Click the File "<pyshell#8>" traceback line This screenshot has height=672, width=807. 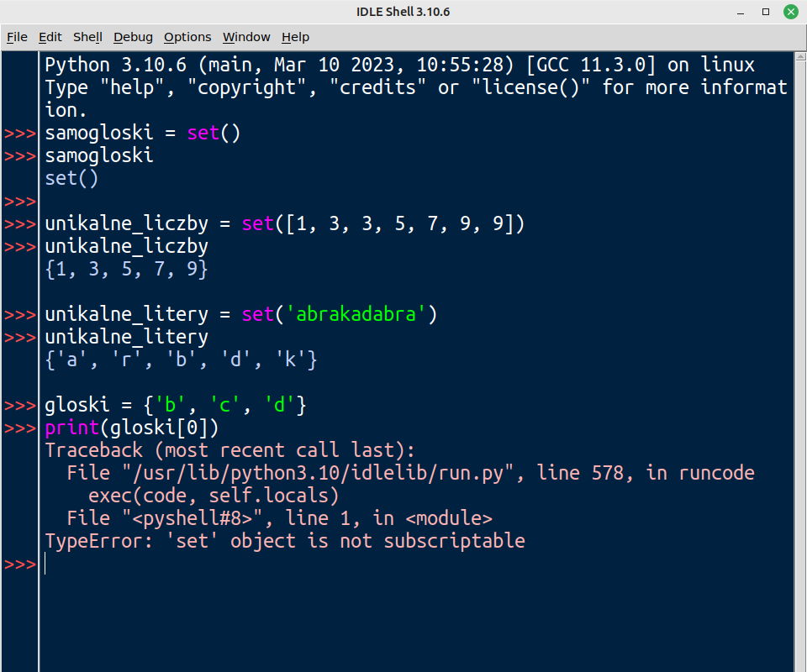279,518
